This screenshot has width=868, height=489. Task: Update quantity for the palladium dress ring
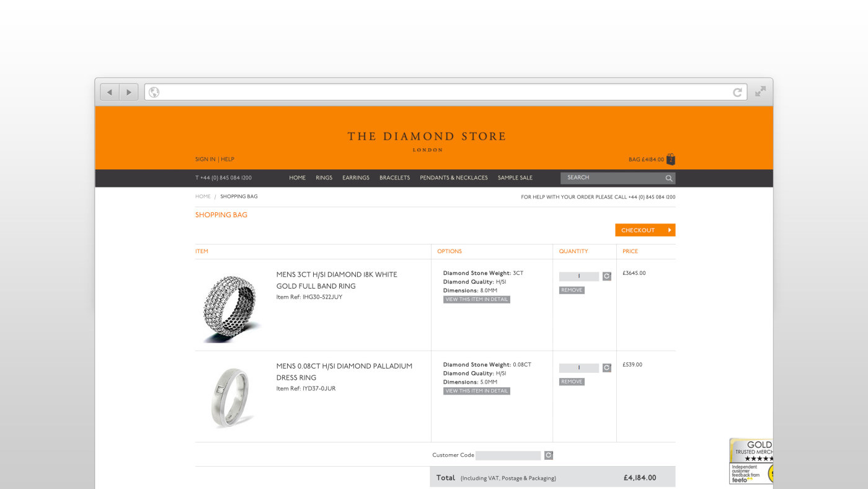pyautogui.click(x=607, y=367)
